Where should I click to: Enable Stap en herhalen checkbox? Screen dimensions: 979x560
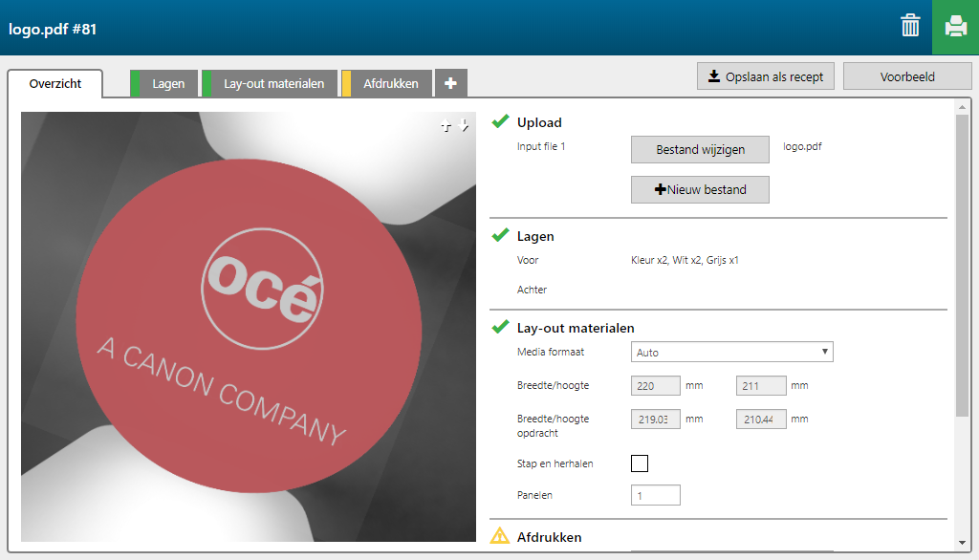click(x=640, y=463)
